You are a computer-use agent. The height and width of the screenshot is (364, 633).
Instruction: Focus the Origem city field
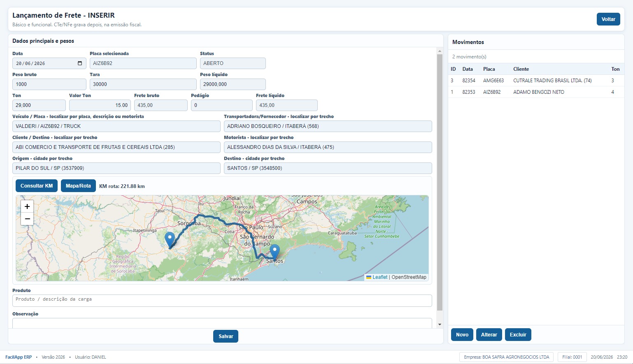(116, 168)
